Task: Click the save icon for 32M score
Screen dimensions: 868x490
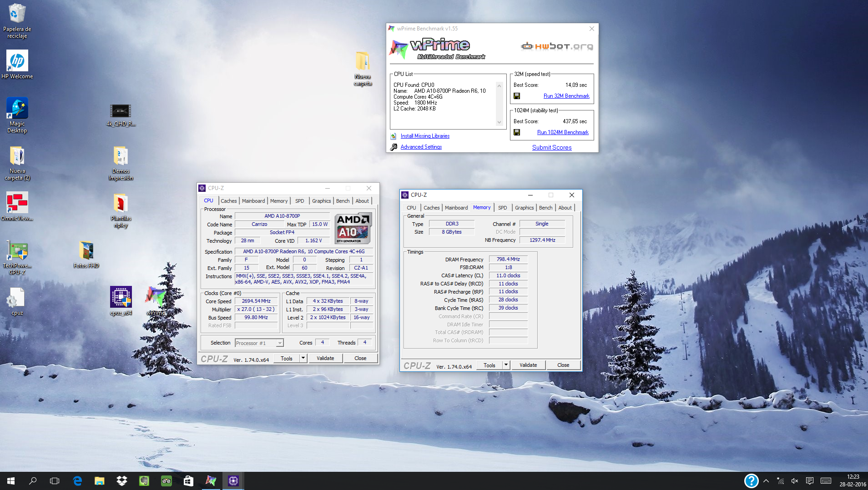Action: pos(517,96)
